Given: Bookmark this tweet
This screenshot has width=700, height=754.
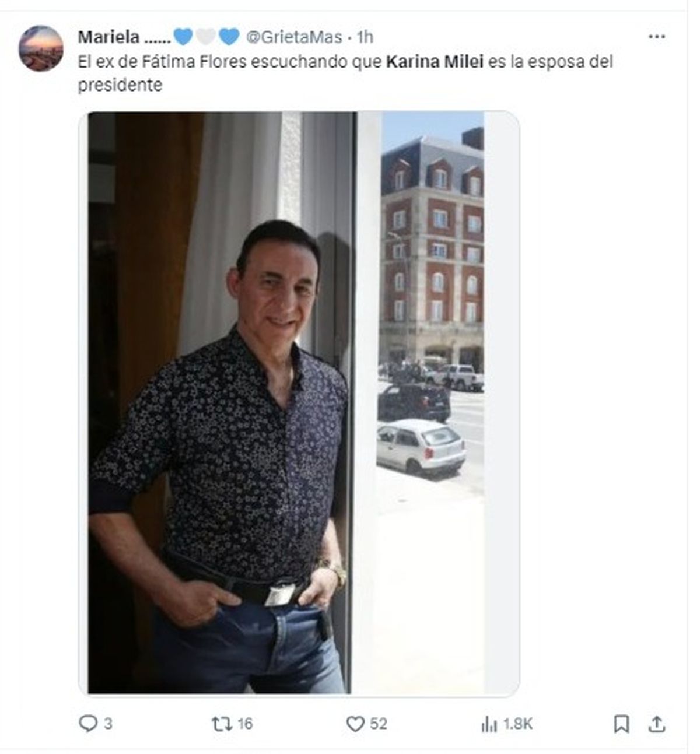Looking at the screenshot, I should tap(621, 724).
